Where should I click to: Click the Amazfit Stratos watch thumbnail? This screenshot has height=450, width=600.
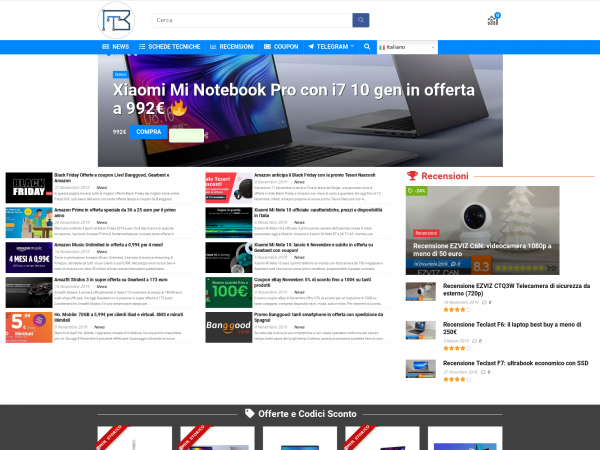click(29, 292)
